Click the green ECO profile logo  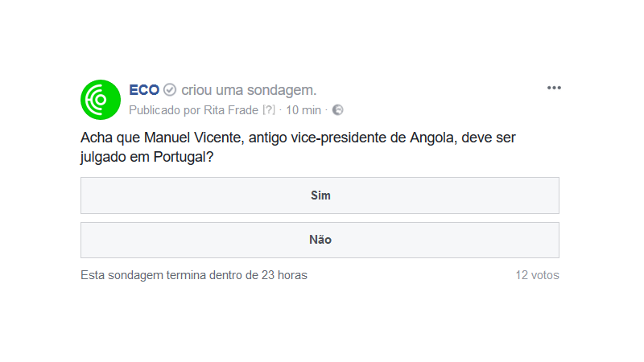tap(101, 100)
